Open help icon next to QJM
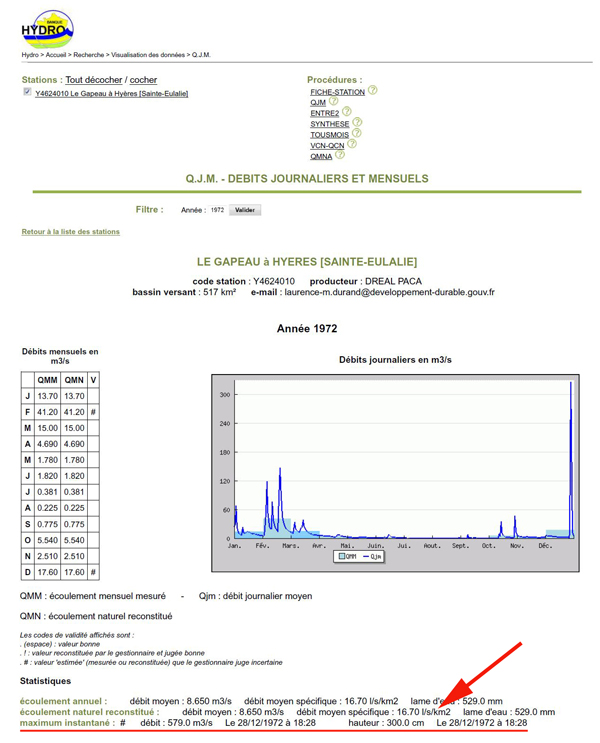The image size is (600, 743). tap(334, 100)
